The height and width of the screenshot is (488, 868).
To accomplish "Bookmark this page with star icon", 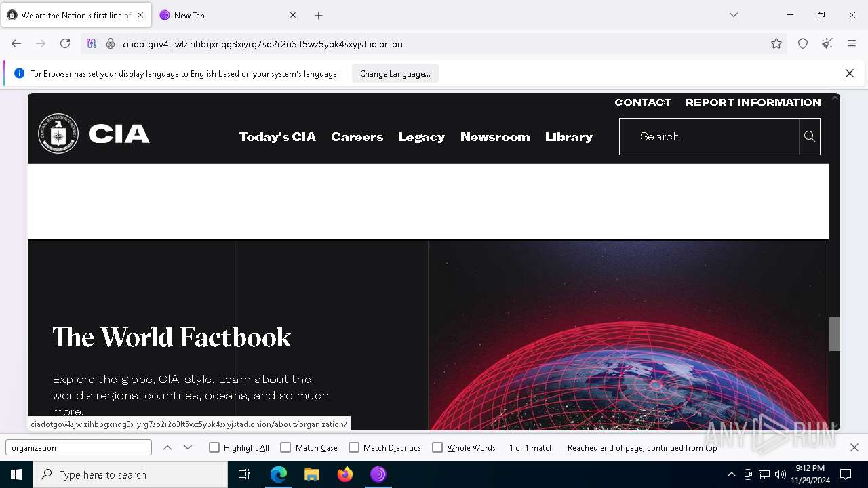I will coord(776,43).
